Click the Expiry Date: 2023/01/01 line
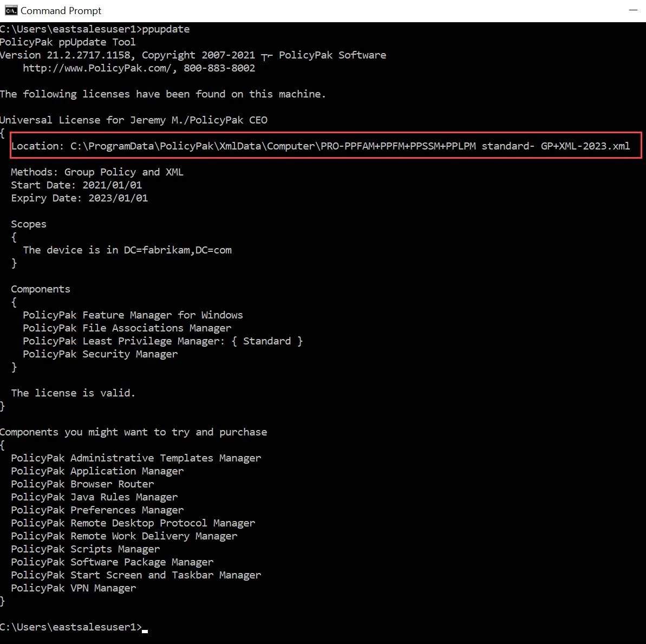Viewport: 646px width, 644px height. point(79,198)
